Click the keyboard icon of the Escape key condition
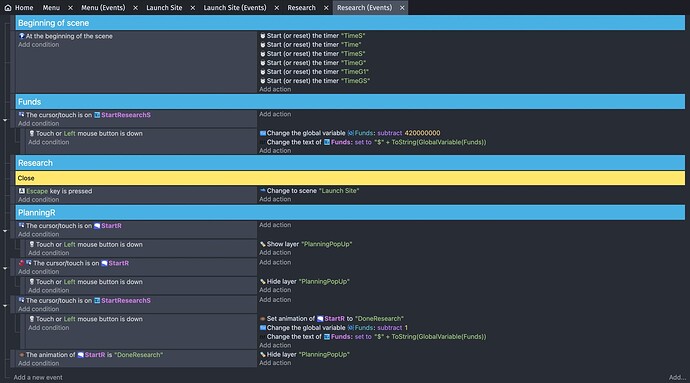This screenshot has height=383, width=690. click(22, 191)
